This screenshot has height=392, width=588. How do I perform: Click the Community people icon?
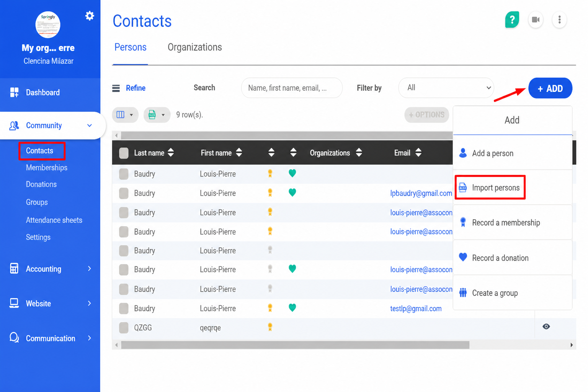pos(14,126)
